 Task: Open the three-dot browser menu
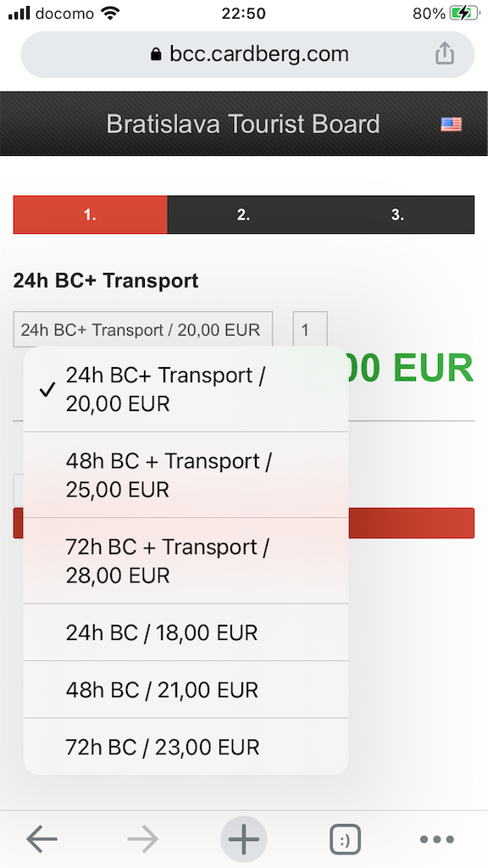tap(436, 839)
